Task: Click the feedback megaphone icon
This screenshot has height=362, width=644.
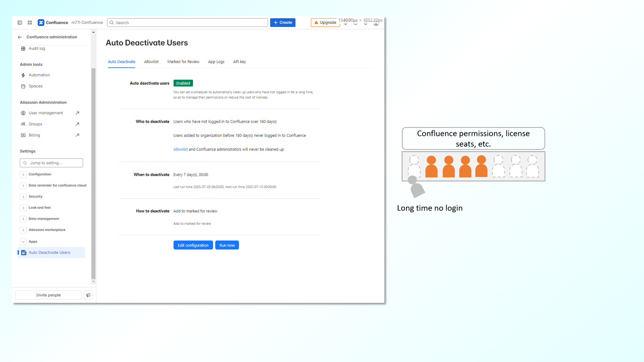Action: [88, 295]
